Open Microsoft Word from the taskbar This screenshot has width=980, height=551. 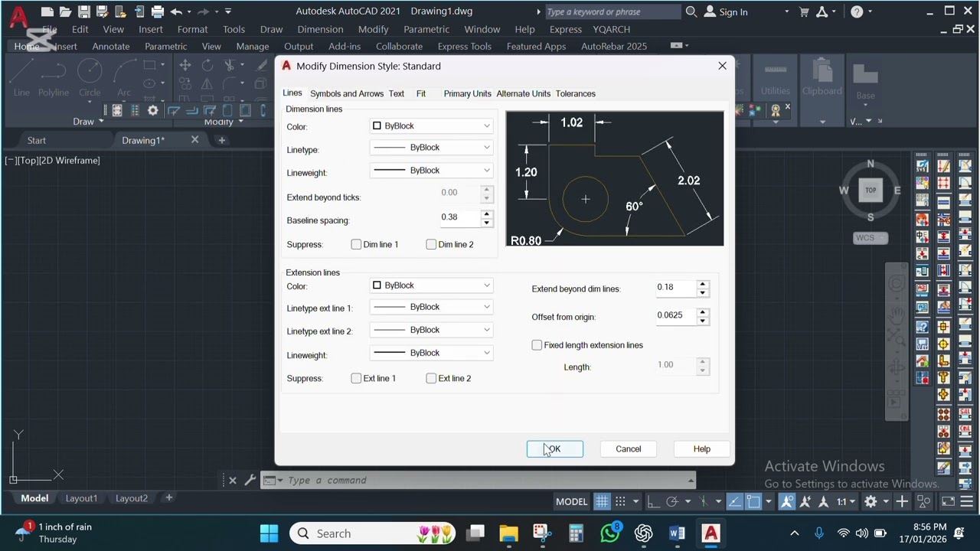coord(677,533)
